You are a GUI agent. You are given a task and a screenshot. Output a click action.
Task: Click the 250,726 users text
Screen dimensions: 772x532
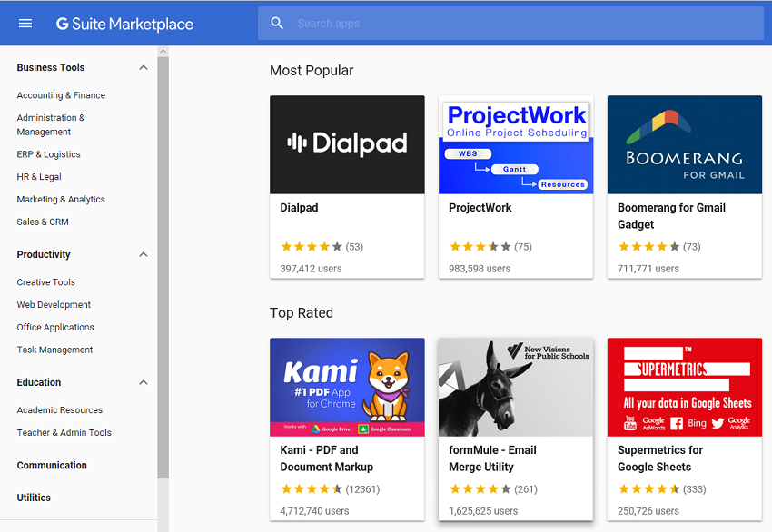click(648, 511)
